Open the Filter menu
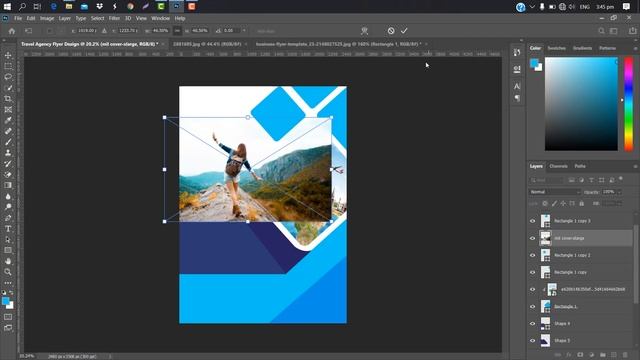This screenshot has height=360, width=640. pyautogui.click(x=114, y=18)
